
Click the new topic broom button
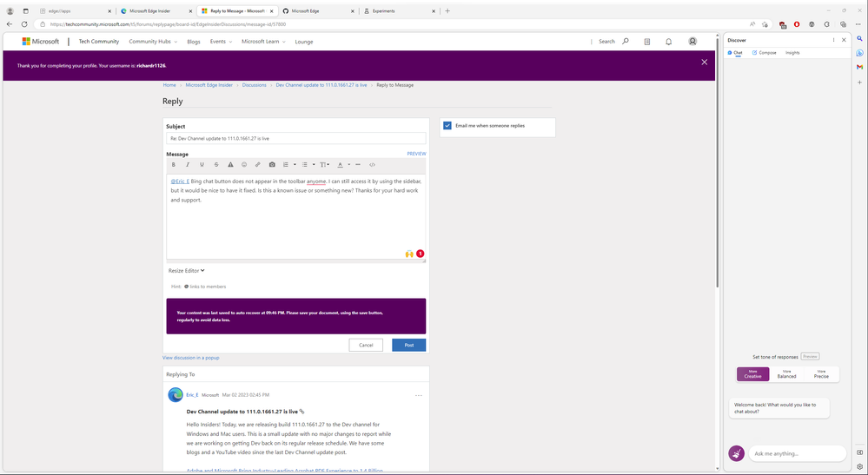coord(736,453)
